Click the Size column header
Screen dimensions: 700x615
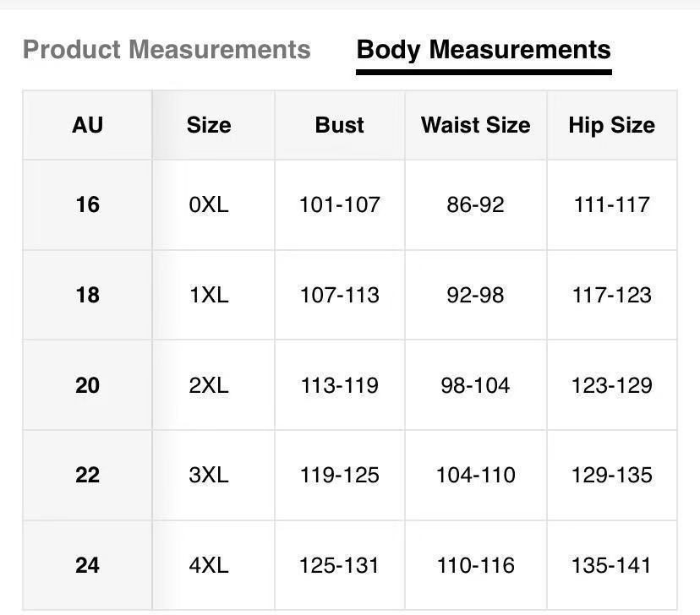(x=209, y=125)
